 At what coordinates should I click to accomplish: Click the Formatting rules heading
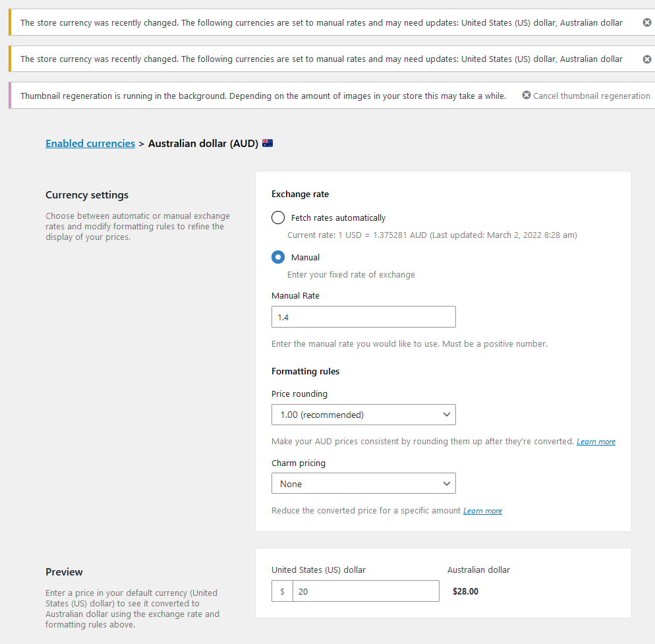pyautogui.click(x=305, y=372)
